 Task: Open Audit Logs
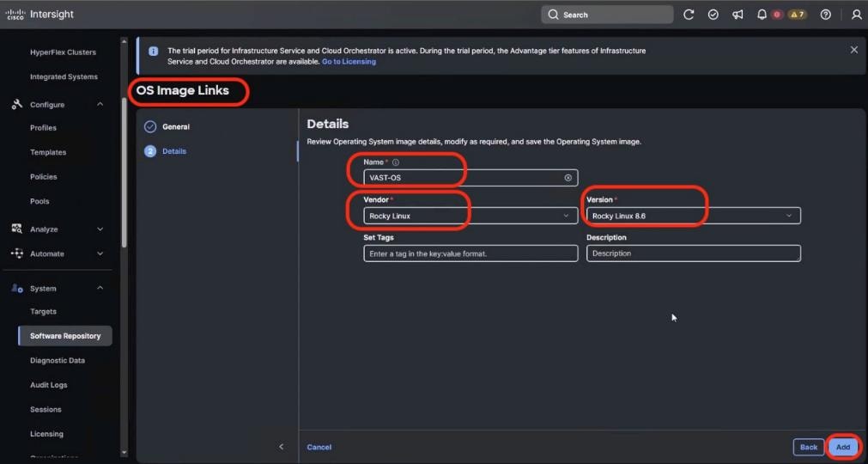49,385
